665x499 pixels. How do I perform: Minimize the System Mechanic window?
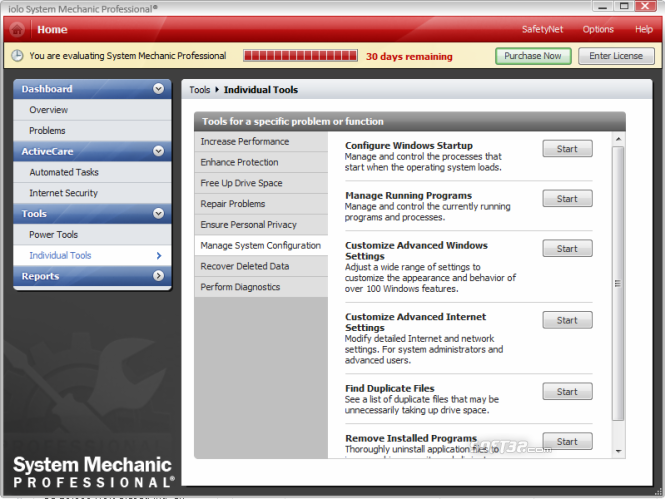[602, 6]
